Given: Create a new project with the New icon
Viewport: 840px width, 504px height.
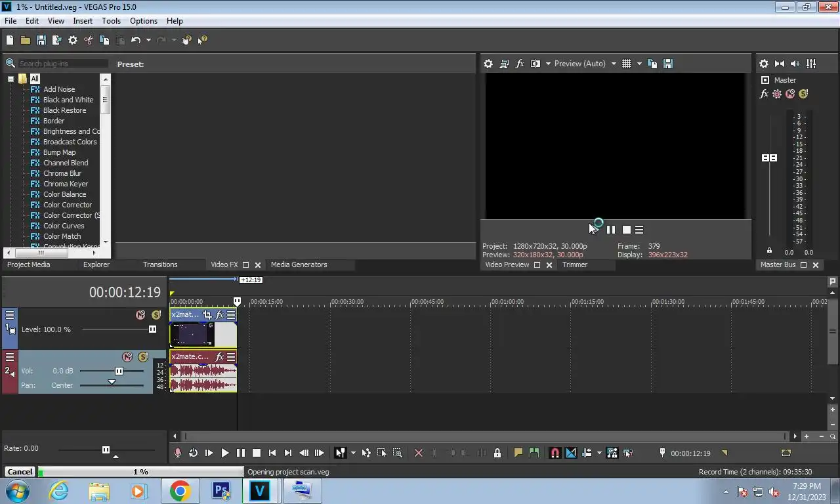Looking at the screenshot, I should point(10,40).
